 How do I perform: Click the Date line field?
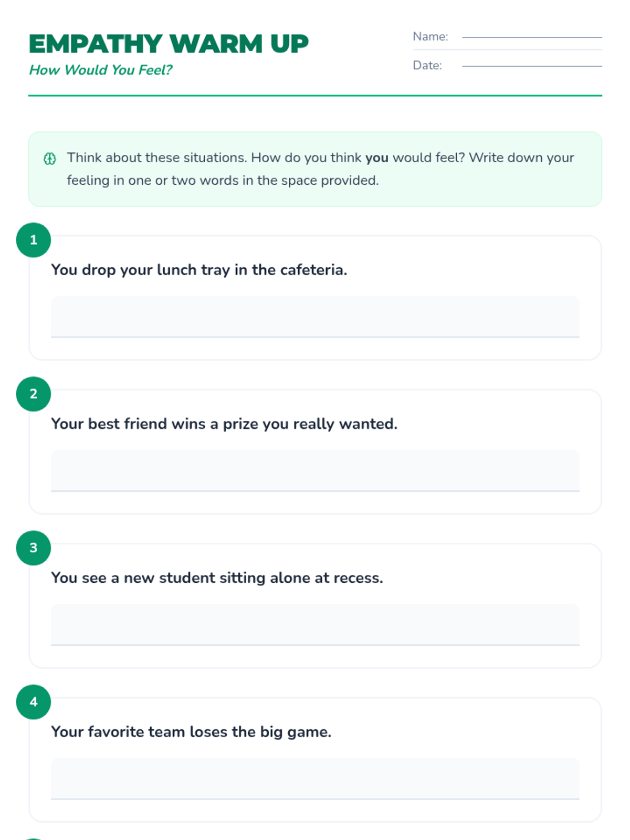pyautogui.click(x=532, y=66)
